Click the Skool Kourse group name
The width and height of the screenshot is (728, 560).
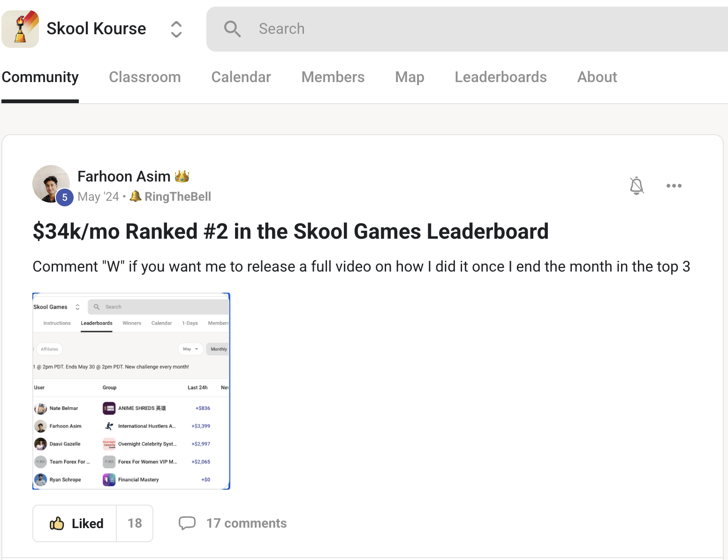[x=96, y=29]
